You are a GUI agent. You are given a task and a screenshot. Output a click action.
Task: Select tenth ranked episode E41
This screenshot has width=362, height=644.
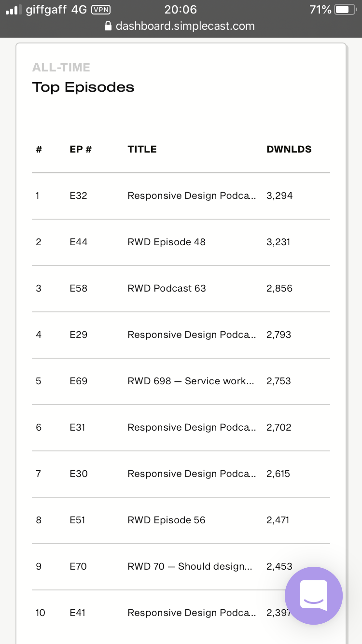pos(181,613)
